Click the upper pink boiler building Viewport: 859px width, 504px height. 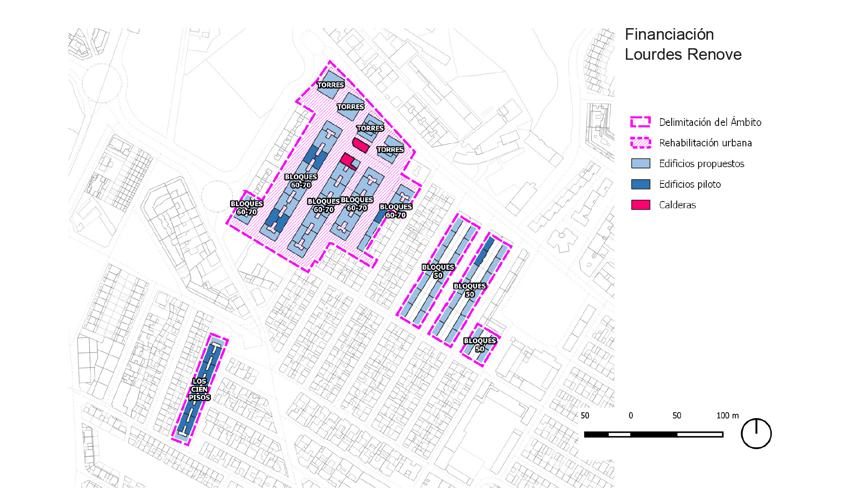[x=361, y=145]
